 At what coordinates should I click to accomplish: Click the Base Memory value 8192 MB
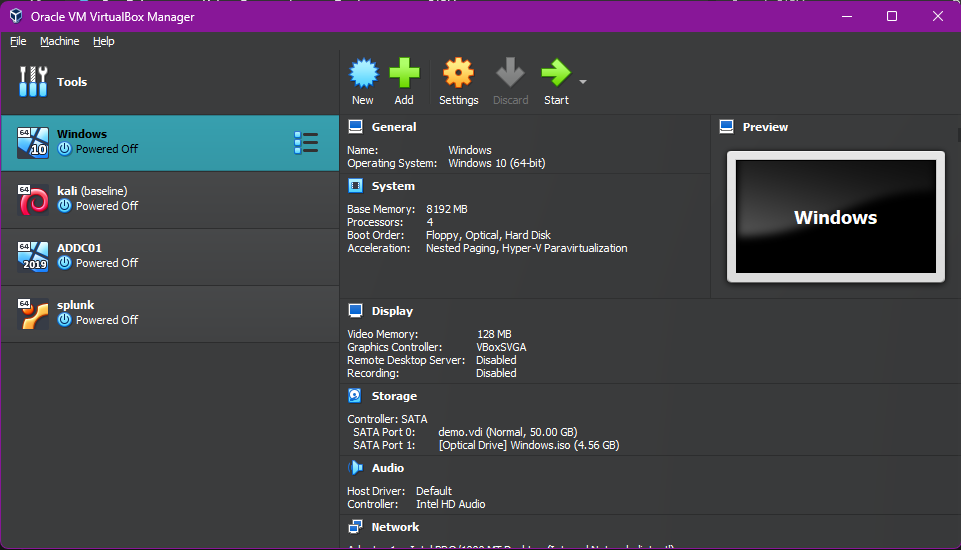point(447,209)
